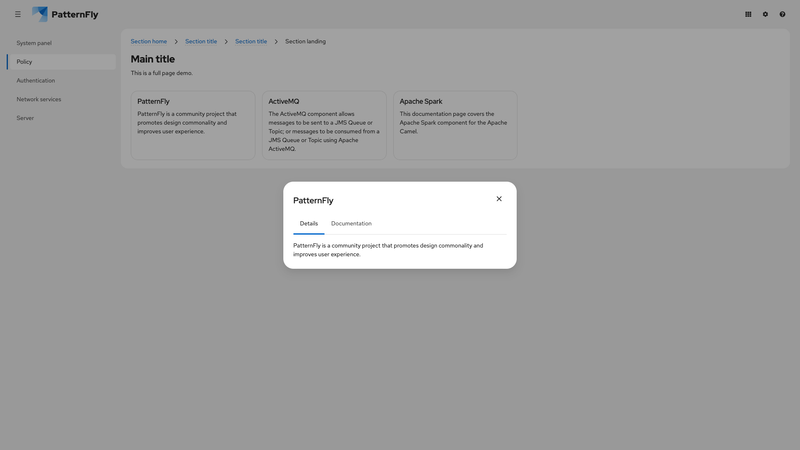Open Authentication in sidebar
The image size is (800, 450).
click(x=61, y=81)
